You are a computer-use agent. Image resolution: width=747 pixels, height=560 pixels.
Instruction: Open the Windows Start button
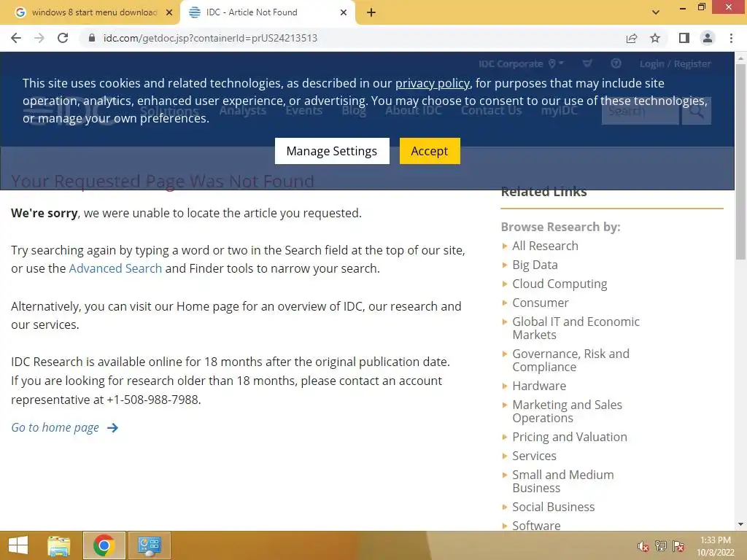pos(18,545)
